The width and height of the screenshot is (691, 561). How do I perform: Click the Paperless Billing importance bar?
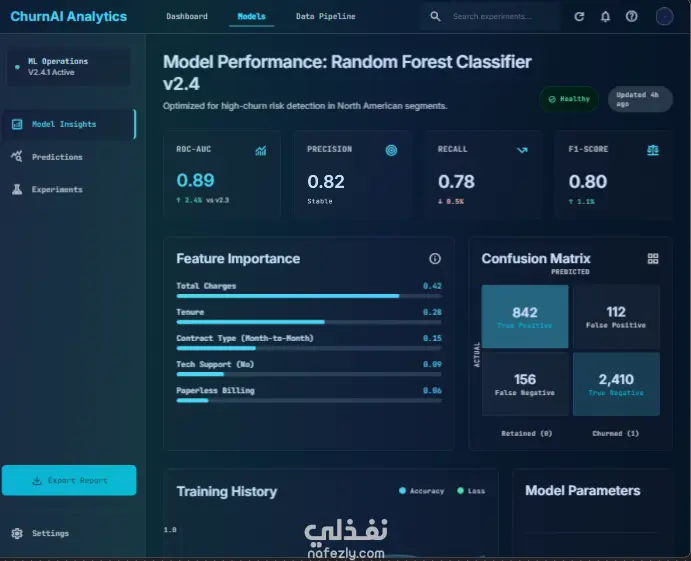click(x=308, y=401)
